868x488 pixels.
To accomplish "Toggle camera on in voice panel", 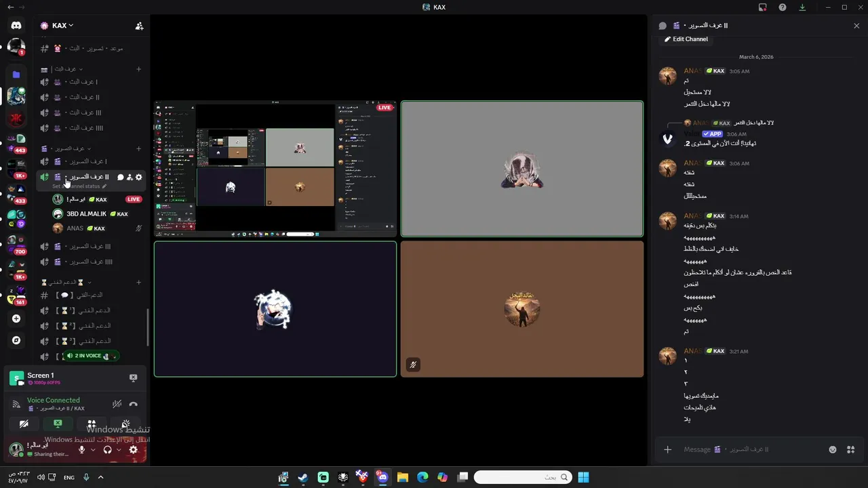I will [24, 424].
